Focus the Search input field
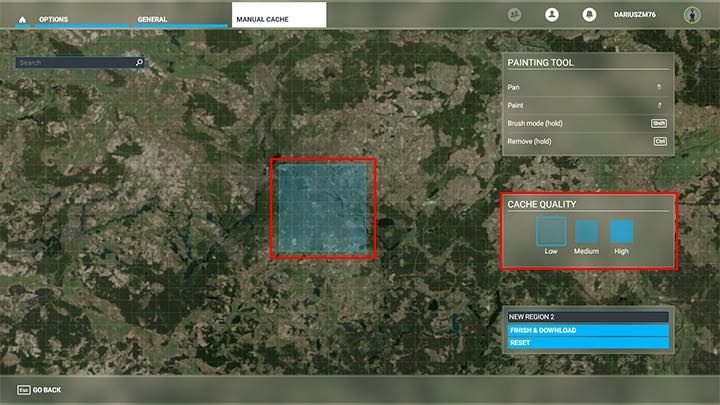The image size is (720, 405). [75, 62]
